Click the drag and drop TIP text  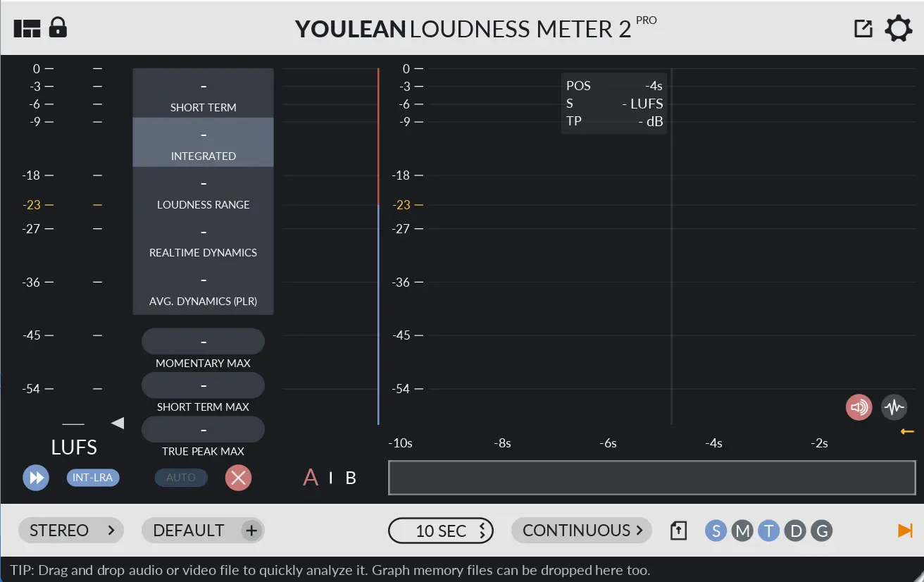[330, 570]
